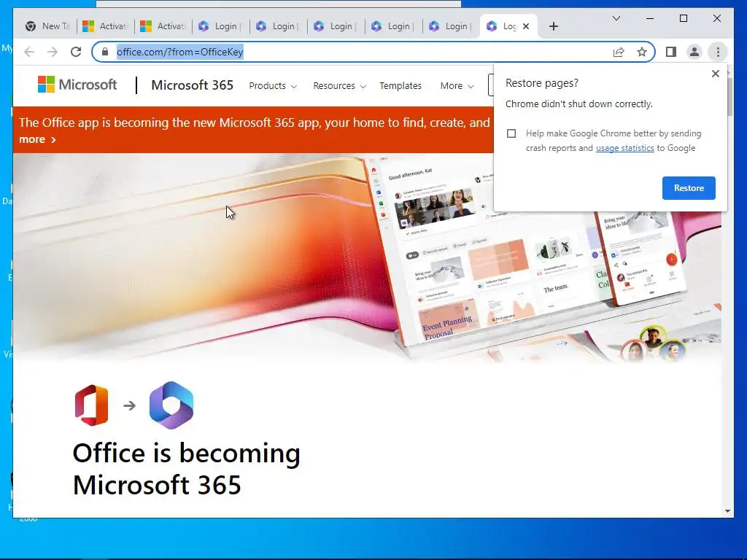Switch to the second Login tab
This screenshot has width=747, height=560.
[x=279, y=26]
